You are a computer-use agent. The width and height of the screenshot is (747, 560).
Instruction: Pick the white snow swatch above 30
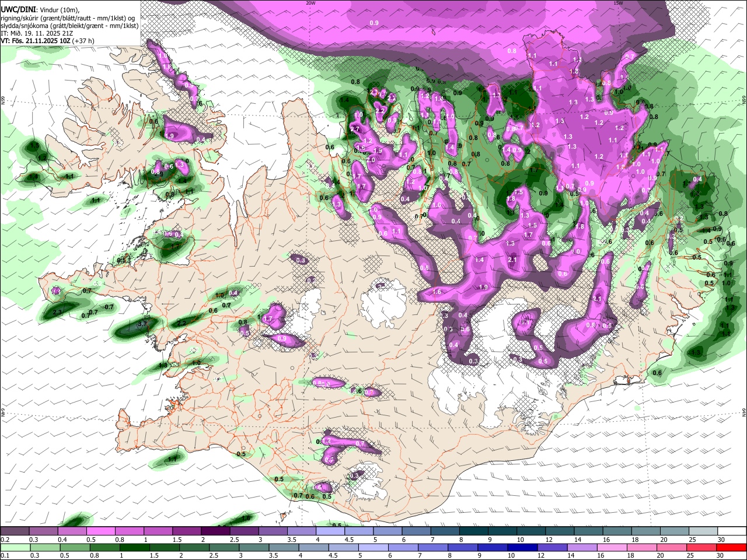tap(731, 531)
